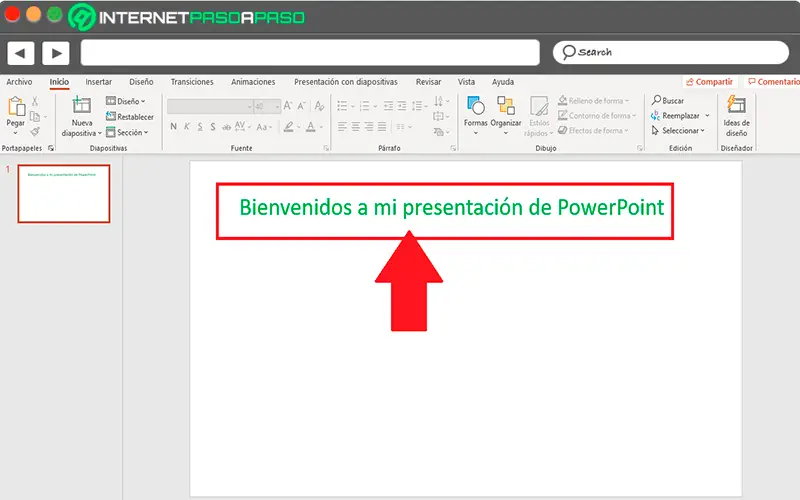The image size is (800, 500).
Task: Click the numbered list icon
Action: tap(364, 106)
